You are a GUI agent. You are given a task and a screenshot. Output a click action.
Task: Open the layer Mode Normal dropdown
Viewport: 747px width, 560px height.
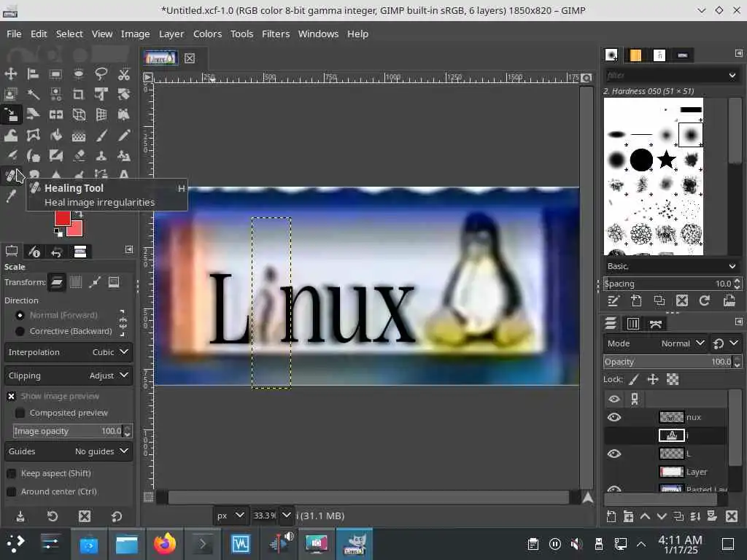(x=656, y=343)
